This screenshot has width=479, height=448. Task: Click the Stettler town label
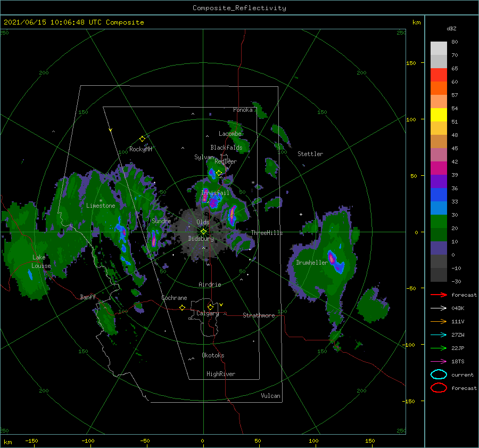point(310,154)
